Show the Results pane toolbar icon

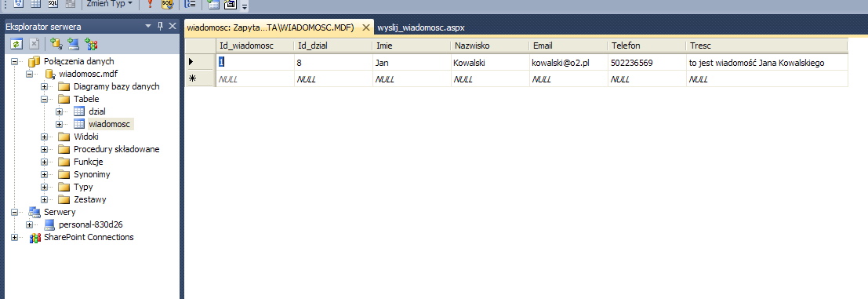click(x=70, y=4)
